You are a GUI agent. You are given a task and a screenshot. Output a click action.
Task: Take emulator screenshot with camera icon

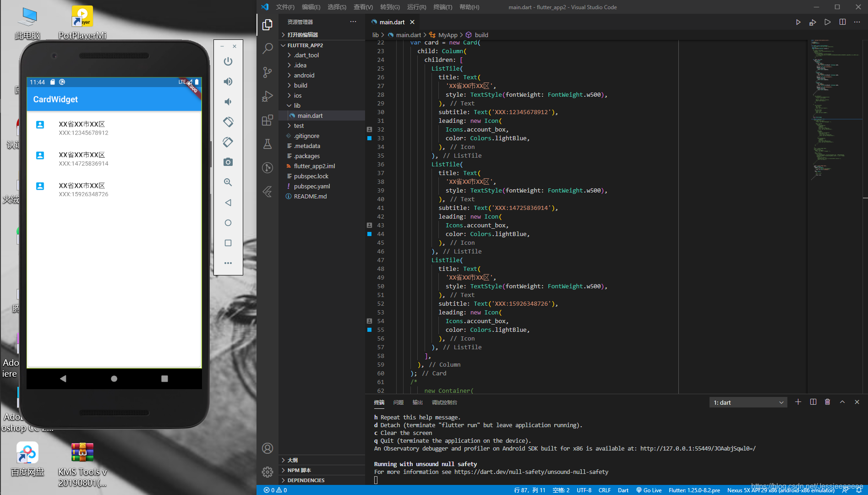(x=228, y=162)
